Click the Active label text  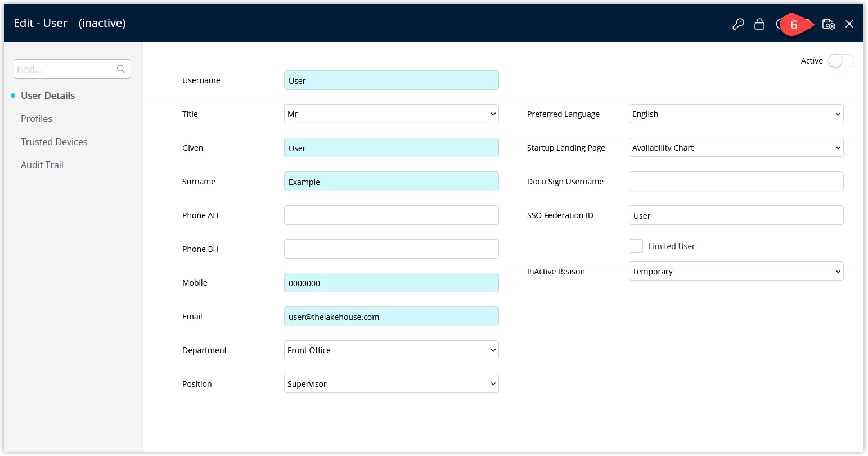(812, 61)
